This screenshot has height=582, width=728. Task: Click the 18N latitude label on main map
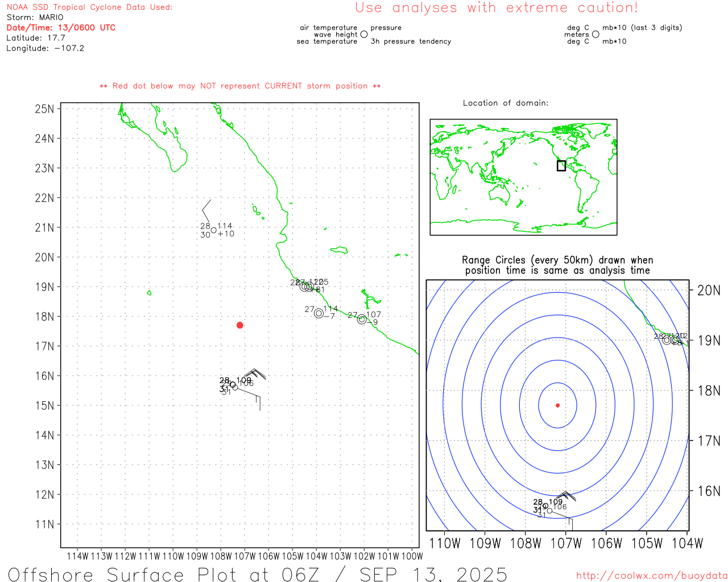[x=44, y=317]
